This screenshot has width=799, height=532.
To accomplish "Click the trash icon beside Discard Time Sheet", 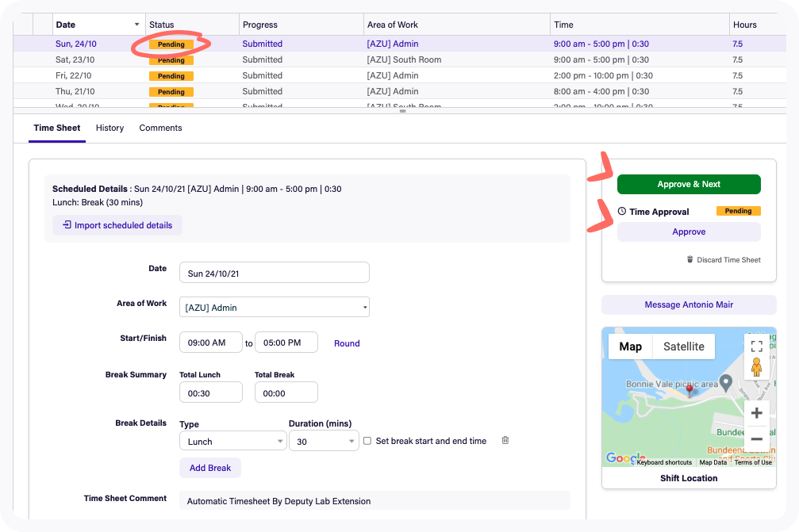I will click(x=690, y=259).
